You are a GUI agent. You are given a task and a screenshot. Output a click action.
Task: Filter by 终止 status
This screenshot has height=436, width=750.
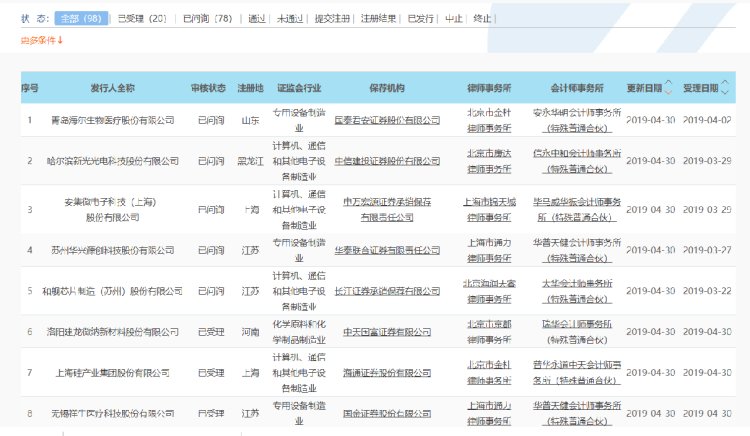pos(482,18)
